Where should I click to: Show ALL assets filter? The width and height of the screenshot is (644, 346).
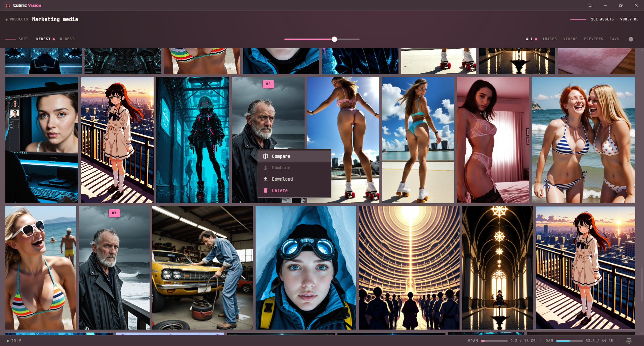530,39
